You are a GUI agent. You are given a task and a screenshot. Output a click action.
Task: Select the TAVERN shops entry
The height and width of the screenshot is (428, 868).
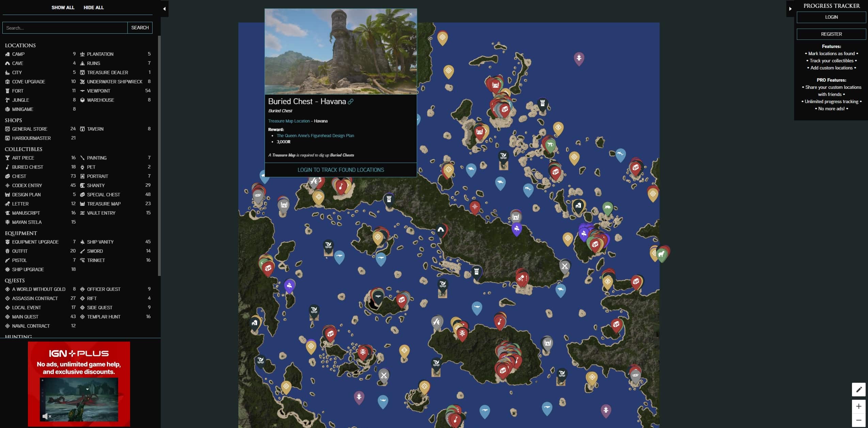[115, 129]
